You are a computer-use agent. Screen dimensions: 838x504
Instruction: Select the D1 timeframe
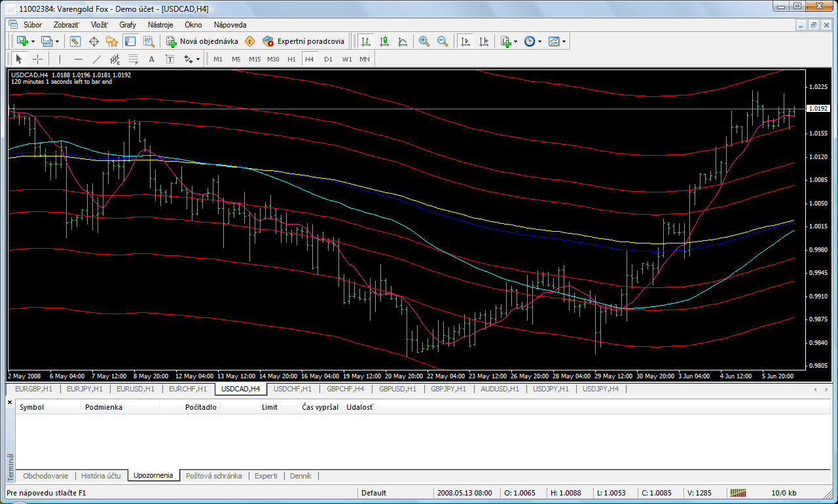pyautogui.click(x=328, y=59)
